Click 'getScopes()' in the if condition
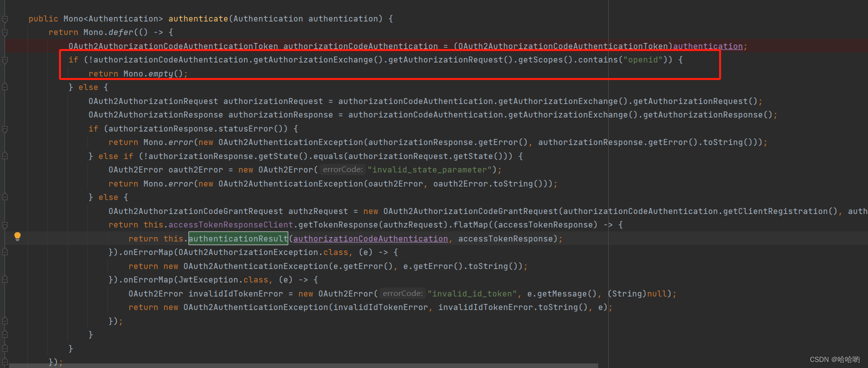 pyautogui.click(x=545, y=60)
